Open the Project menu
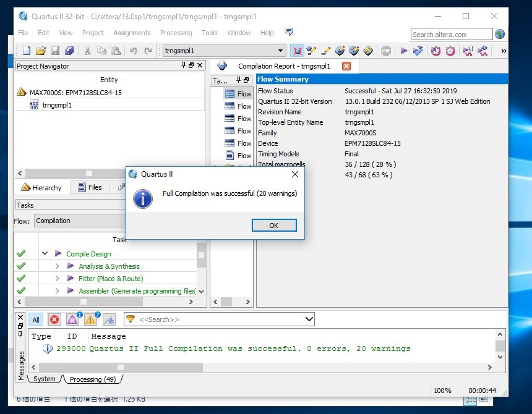Screen dimensions: 532x414 pos(93,33)
